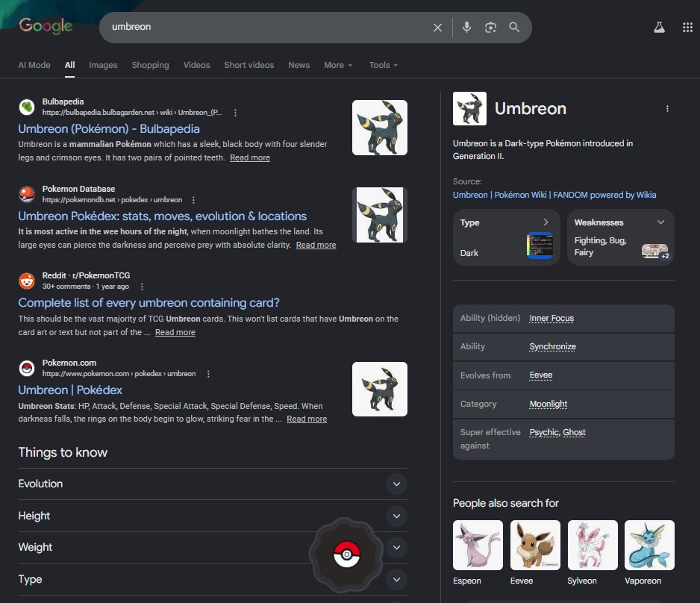Open Vaporeon in People also search for
The width and height of the screenshot is (700, 603).
[649, 553]
